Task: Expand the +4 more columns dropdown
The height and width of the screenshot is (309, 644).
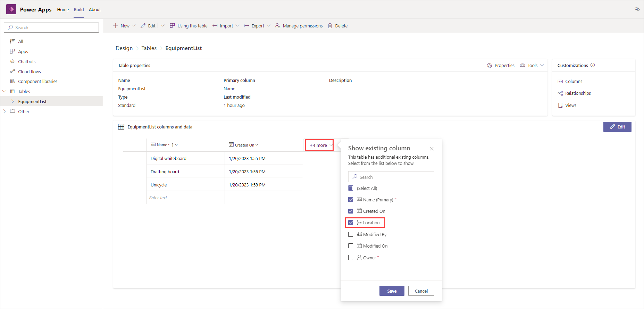Action: [319, 145]
